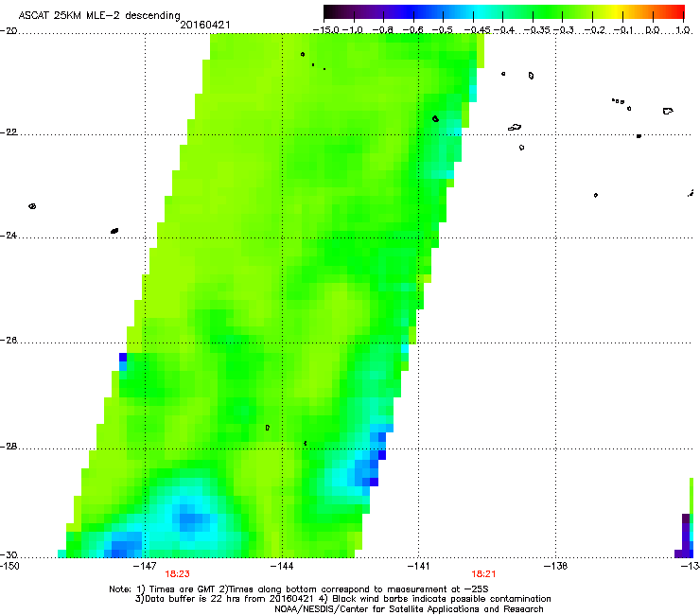This screenshot has height=615, width=700.
Task: Click the black end of the color scale
Action: coord(330,11)
